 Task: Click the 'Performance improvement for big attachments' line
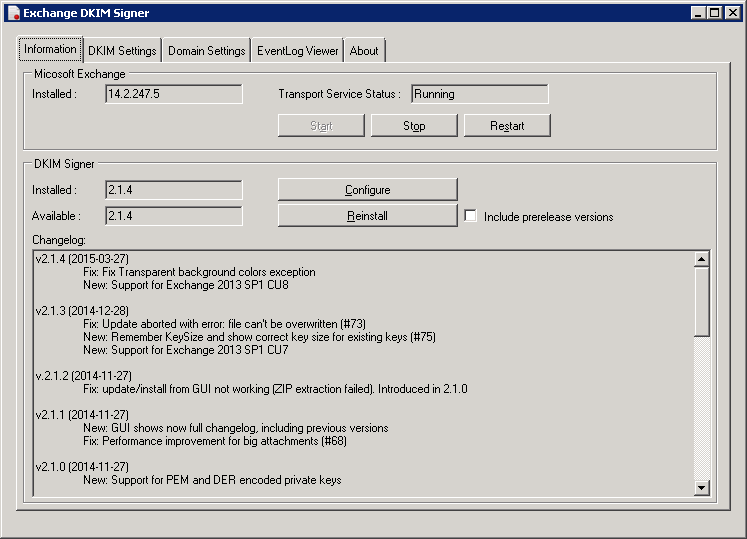[215, 441]
